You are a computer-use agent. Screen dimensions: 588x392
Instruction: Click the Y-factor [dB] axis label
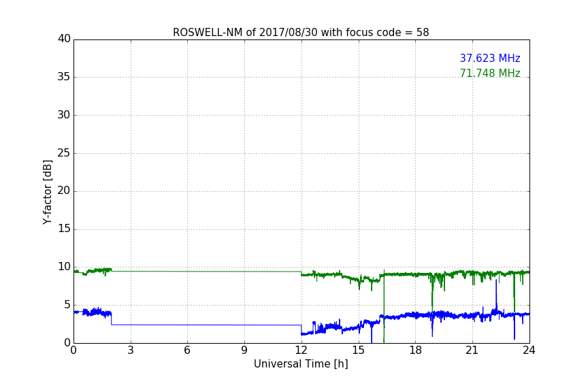47,192
